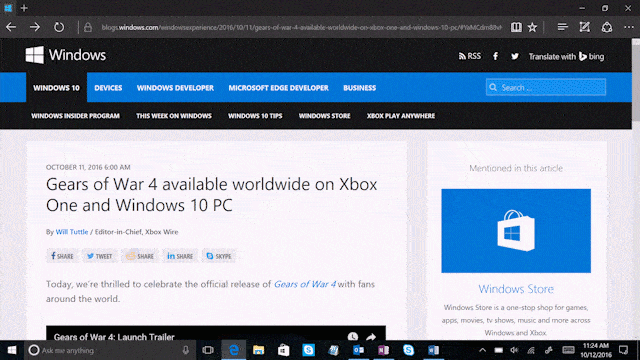
Task: Open the RSS feed link
Action: point(469,56)
